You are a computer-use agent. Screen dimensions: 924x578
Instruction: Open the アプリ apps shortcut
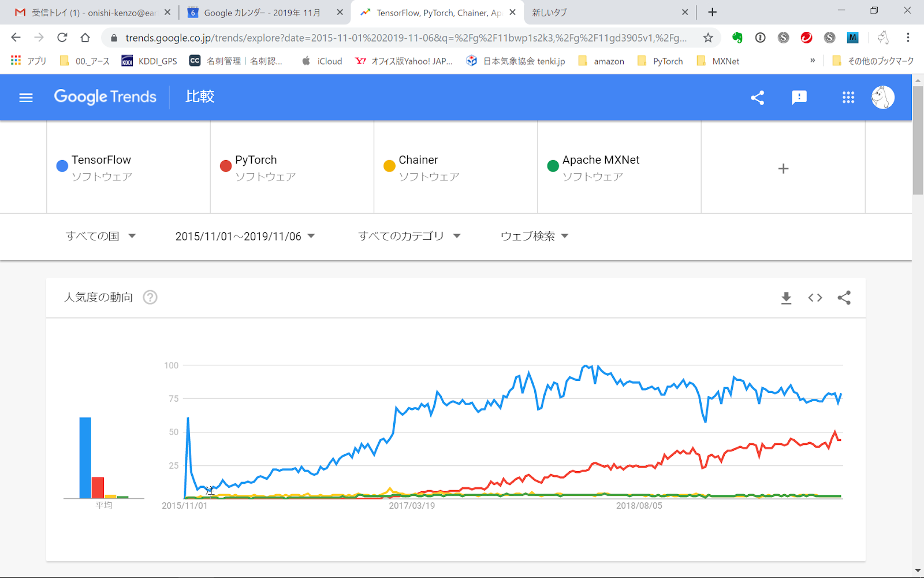pyautogui.click(x=28, y=61)
